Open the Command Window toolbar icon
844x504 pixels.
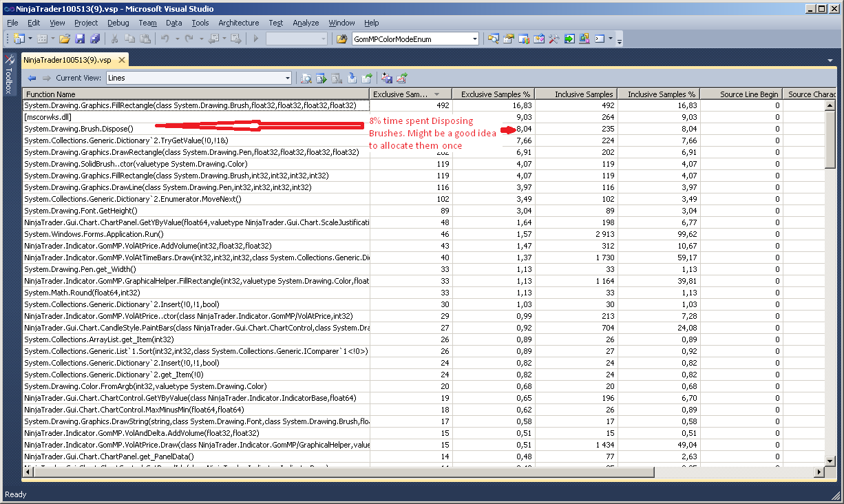point(600,39)
